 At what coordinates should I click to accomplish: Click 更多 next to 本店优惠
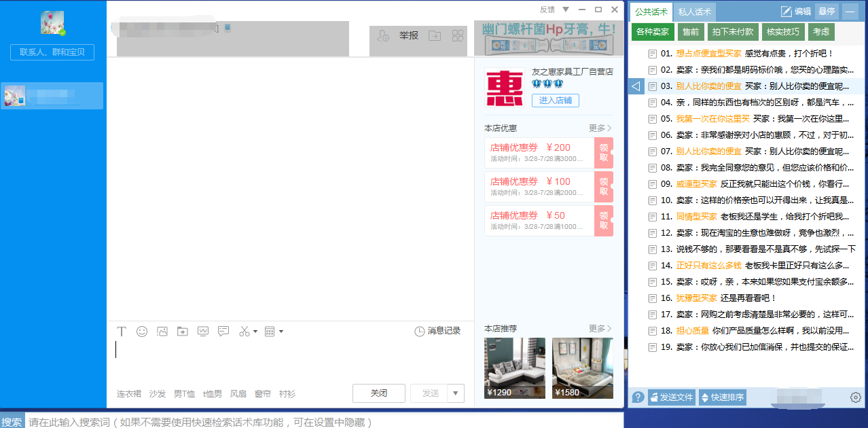[600, 128]
